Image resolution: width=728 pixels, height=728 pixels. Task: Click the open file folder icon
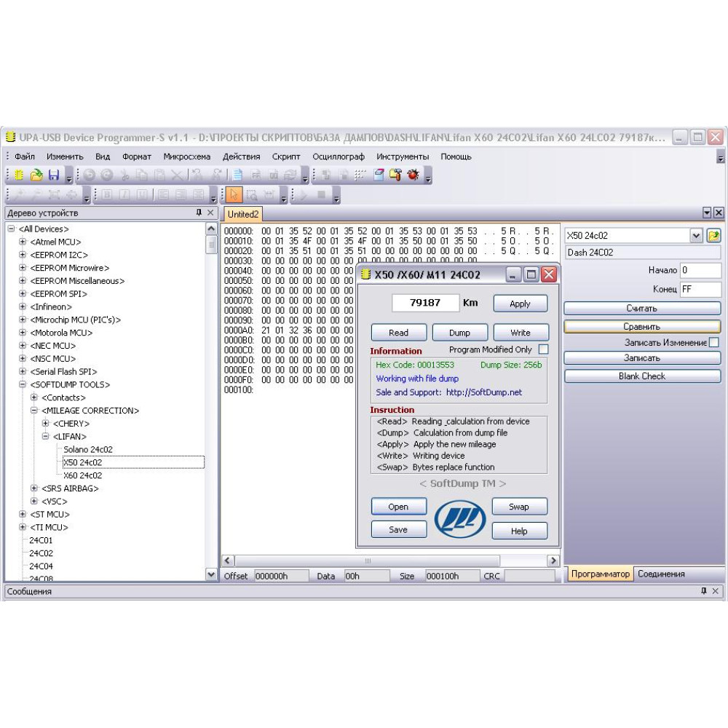pos(36,175)
